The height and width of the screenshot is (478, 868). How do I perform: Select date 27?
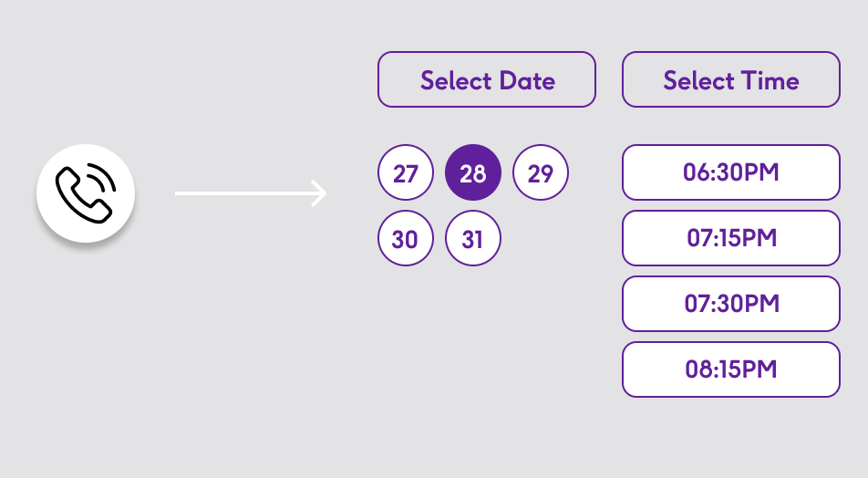(x=406, y=172)
